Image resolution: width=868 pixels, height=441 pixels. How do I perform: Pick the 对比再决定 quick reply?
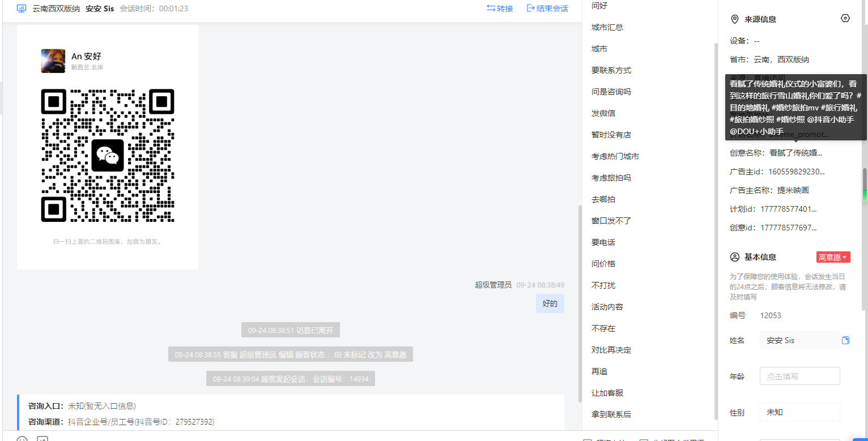(611, 350)
